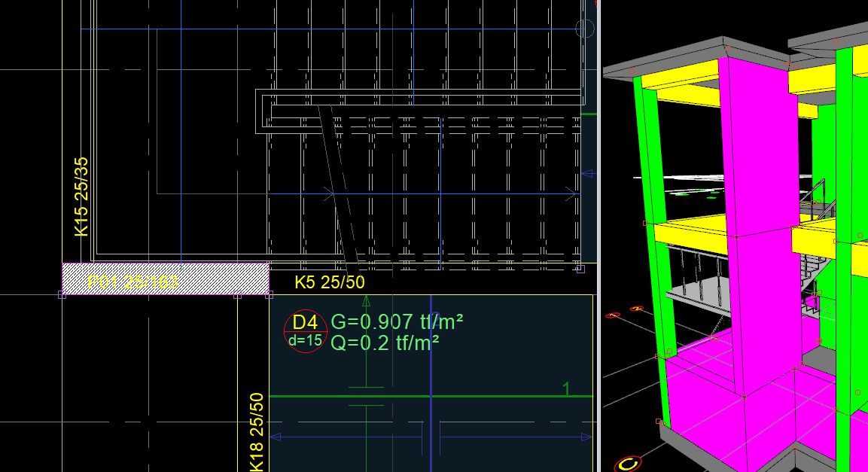This screenshot has height=472, width=868.
Task: Click the left grip square under P01 column
Action: coord(62,295)
